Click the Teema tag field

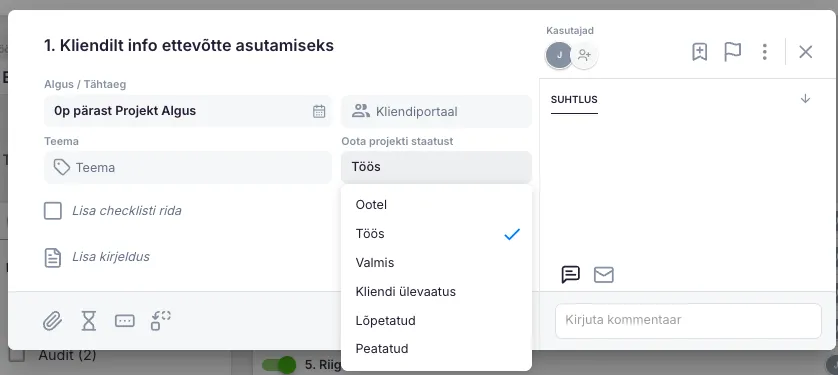pyautogui.click(x=188, y=168)
